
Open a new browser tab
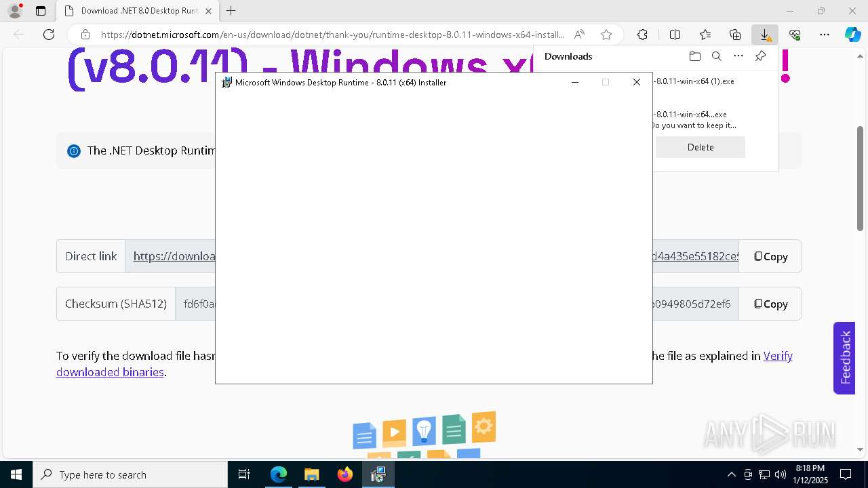point(231,11)
